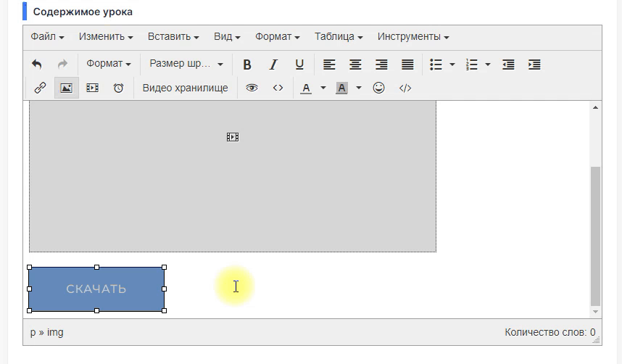The height and width of the screenshot is (364, 622).
Task: Open the Формат menu in menu bar
Action: [277, 36]
